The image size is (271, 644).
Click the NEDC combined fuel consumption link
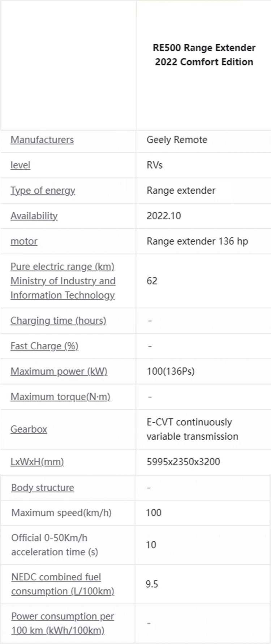click(x=63, y=584)
